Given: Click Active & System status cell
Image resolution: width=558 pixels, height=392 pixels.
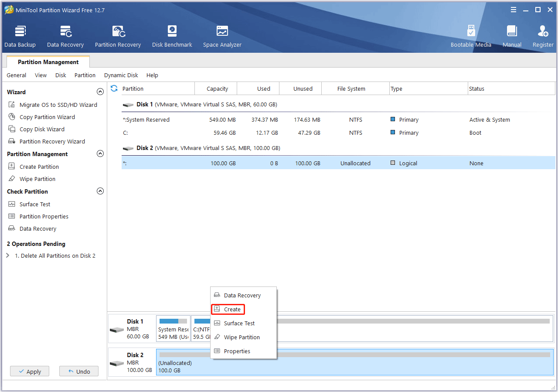Looking at the screenshot, I should click(x=490, y=119).
